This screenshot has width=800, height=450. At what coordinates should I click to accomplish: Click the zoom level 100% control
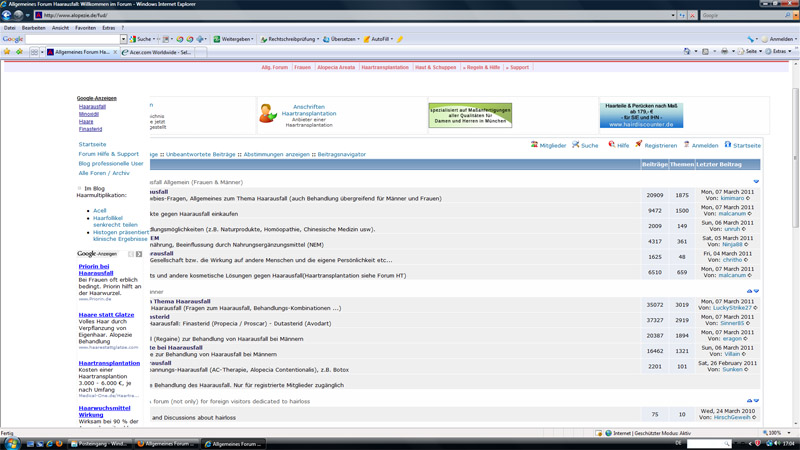tap(776, 433)
